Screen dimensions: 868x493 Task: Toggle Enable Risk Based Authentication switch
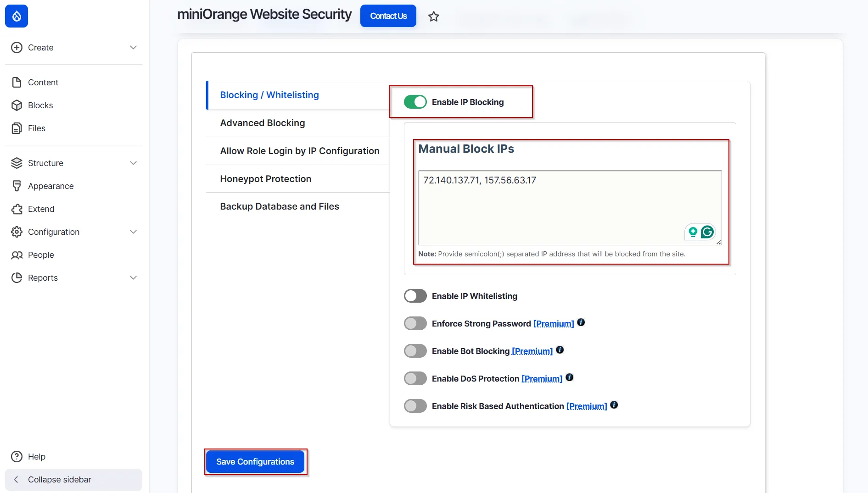click(415, 406)
